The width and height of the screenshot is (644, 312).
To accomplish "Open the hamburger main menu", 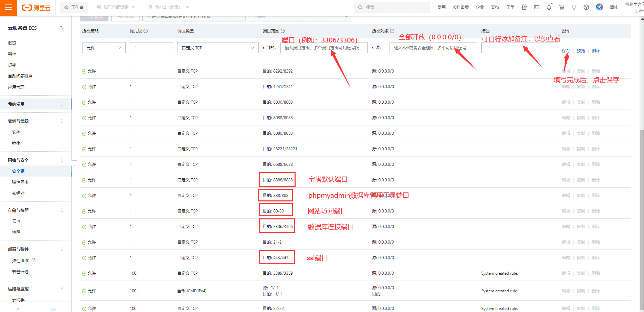I will pos(8,8).
